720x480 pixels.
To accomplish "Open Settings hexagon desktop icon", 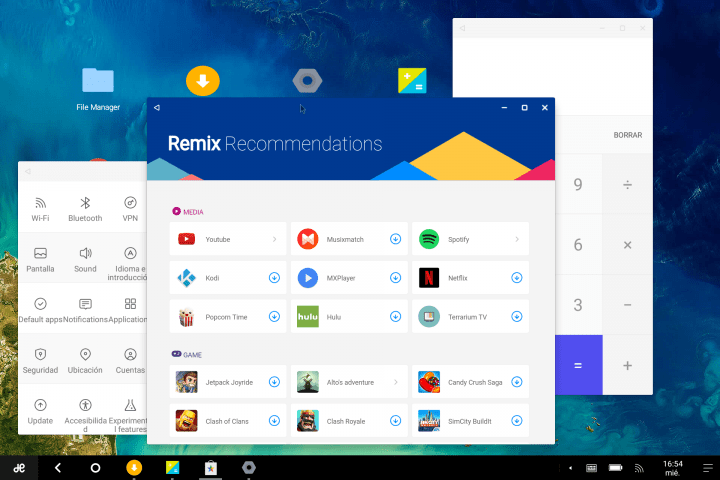I will point(307,81).
